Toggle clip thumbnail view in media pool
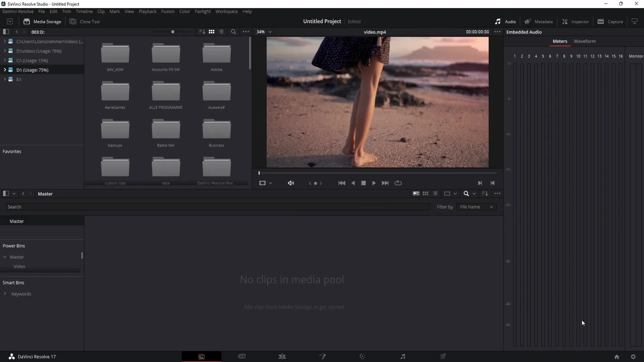The width and height of the screenshot is (644, 362). coord(425,193)
